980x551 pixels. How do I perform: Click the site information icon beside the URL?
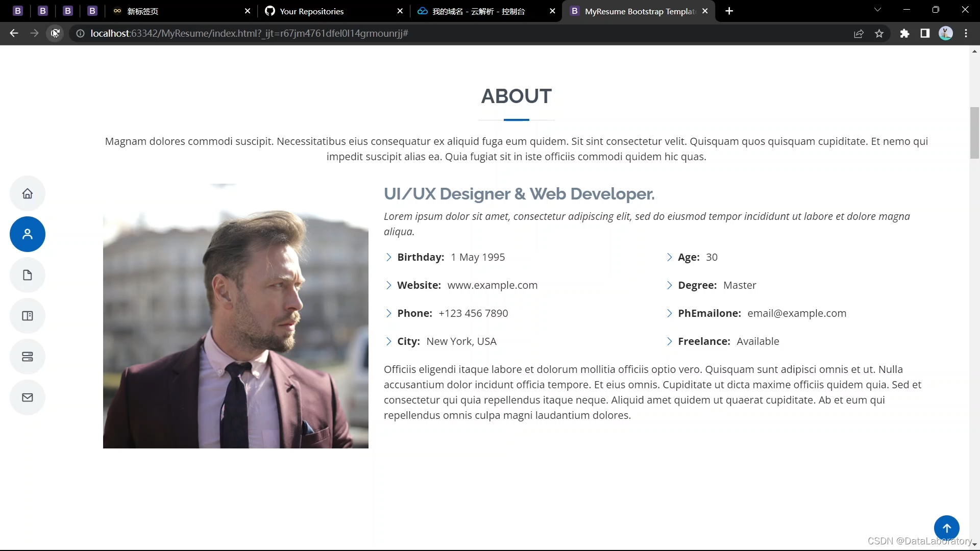pos(80,34)
